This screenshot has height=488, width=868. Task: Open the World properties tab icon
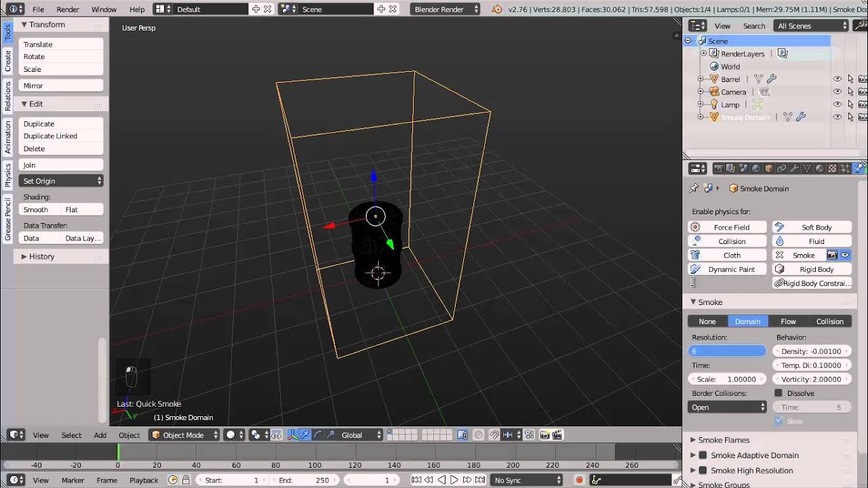click(755, 169)
